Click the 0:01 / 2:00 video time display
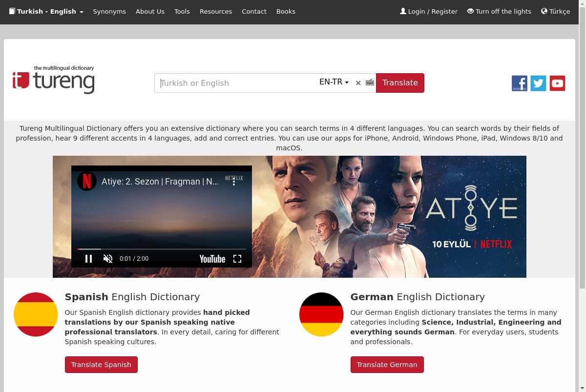 [x=134, y=259]
